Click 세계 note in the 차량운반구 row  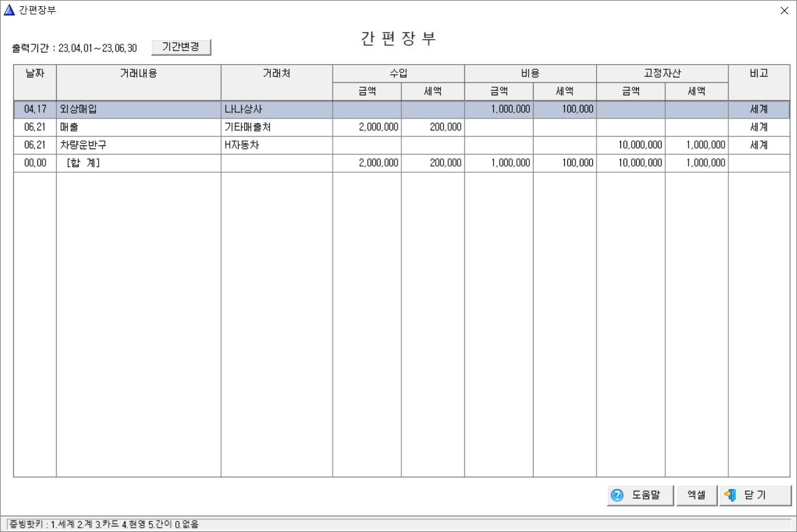click(x=759, y=145)
